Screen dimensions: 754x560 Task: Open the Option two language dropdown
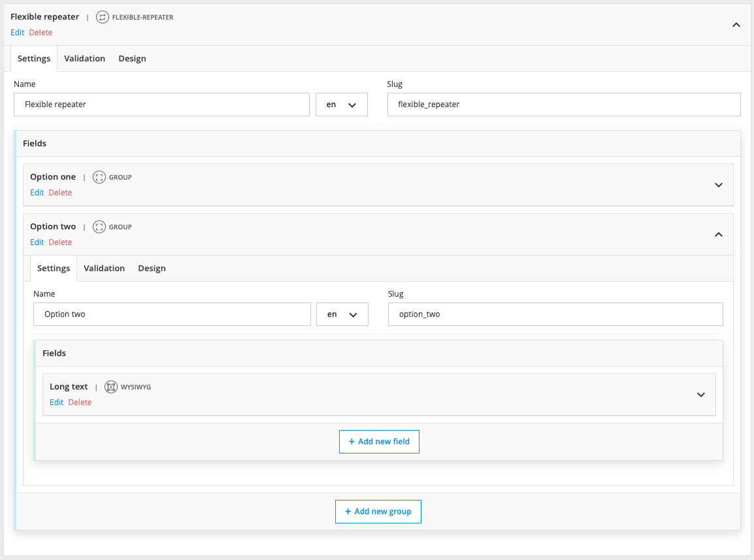(342, 314)
